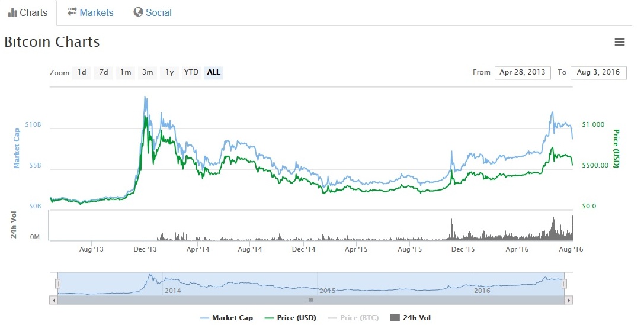Set zoom to 1y
The height and width of the screenshot is (325, 644).
pyautogui.click(x=169, y=73)
